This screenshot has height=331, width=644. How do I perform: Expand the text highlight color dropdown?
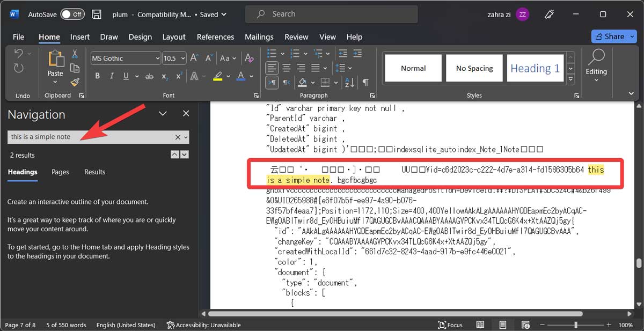pos(228,76)
